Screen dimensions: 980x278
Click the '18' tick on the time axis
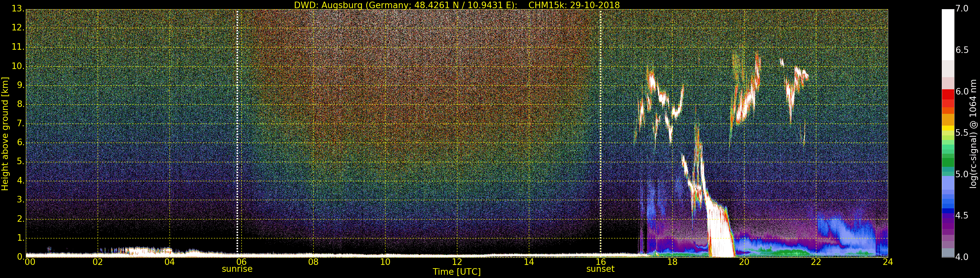pos(672,262)
